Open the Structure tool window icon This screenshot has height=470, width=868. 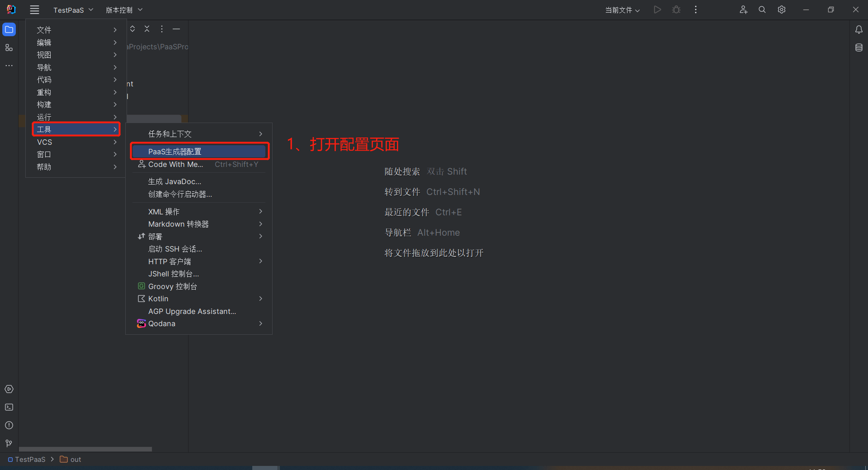click(9, 47)
